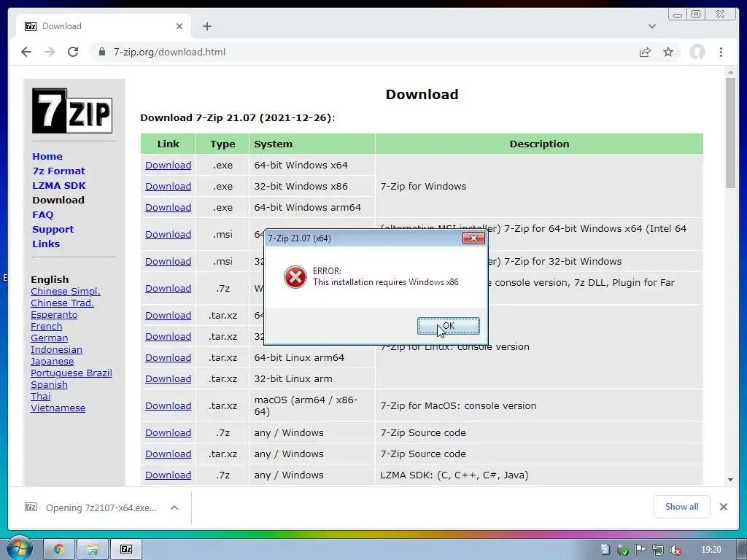This screenshot has width=747, height=560.
Task: Expand the 7z2107-x64.exe download options chevron
Action: click(x=174, y=507)
